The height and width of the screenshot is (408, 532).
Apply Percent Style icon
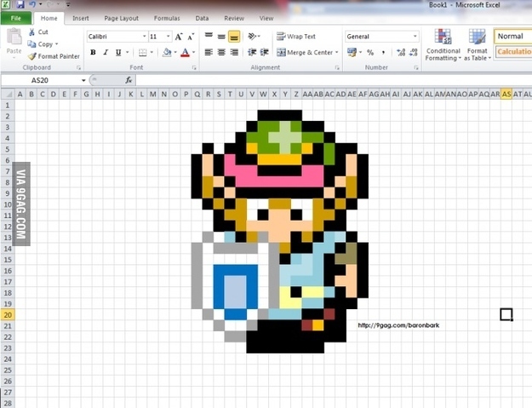[370, 52]
